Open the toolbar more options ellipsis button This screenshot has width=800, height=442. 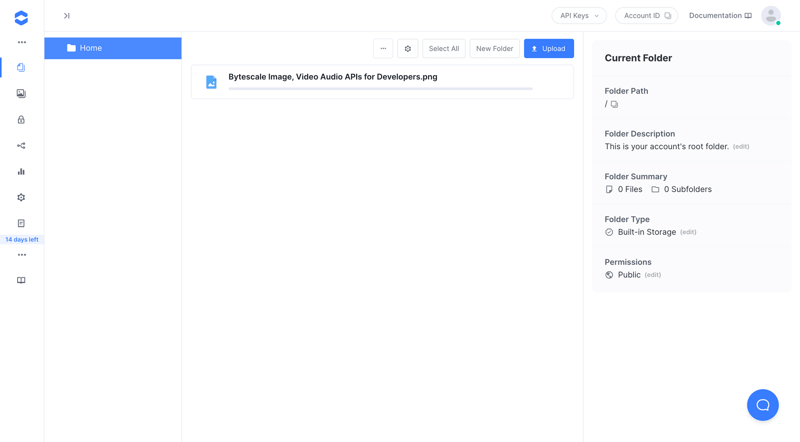tap(383, 48)
